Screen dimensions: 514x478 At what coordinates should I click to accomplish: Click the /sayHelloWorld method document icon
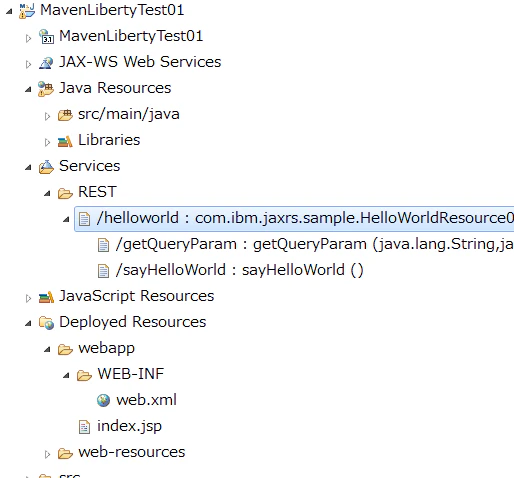[x=103, y=271]
